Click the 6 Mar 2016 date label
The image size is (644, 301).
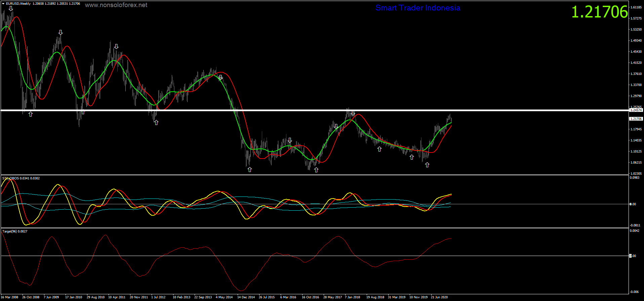pyautogui.click(x=288, y=297)
